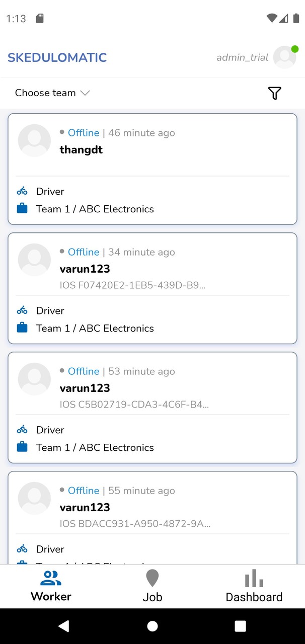Expand the Choose team dropdown
Screen dimensions: 305x644
(x=52, y=93)
